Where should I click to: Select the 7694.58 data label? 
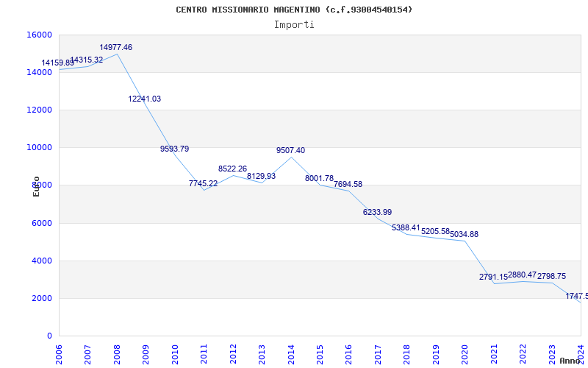[348, 185]
